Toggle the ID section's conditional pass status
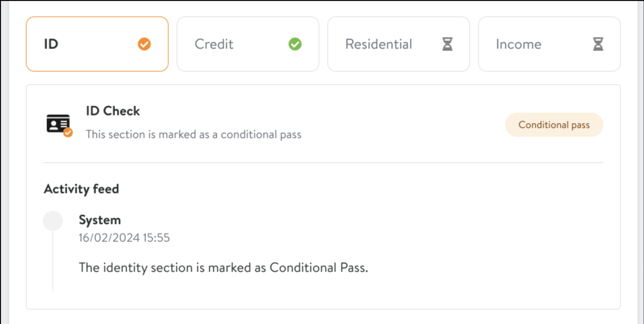This screenshot has height=324, width=644. pyautogui.click(x=554, y=125)
